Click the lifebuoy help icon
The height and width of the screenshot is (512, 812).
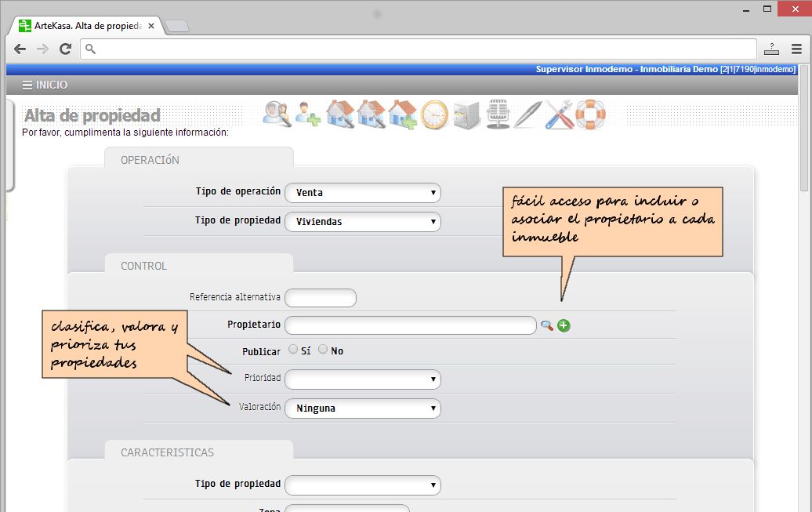(x=589, y=114)
